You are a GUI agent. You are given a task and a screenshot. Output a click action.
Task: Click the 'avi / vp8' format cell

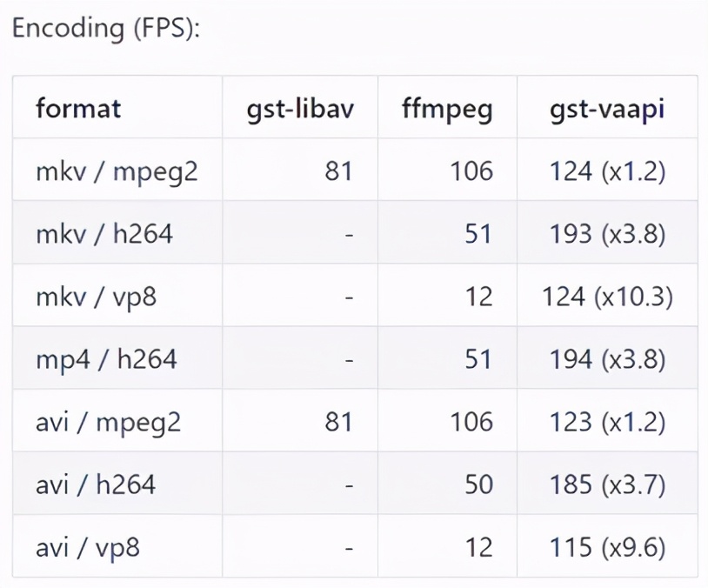tap(88, 549)
